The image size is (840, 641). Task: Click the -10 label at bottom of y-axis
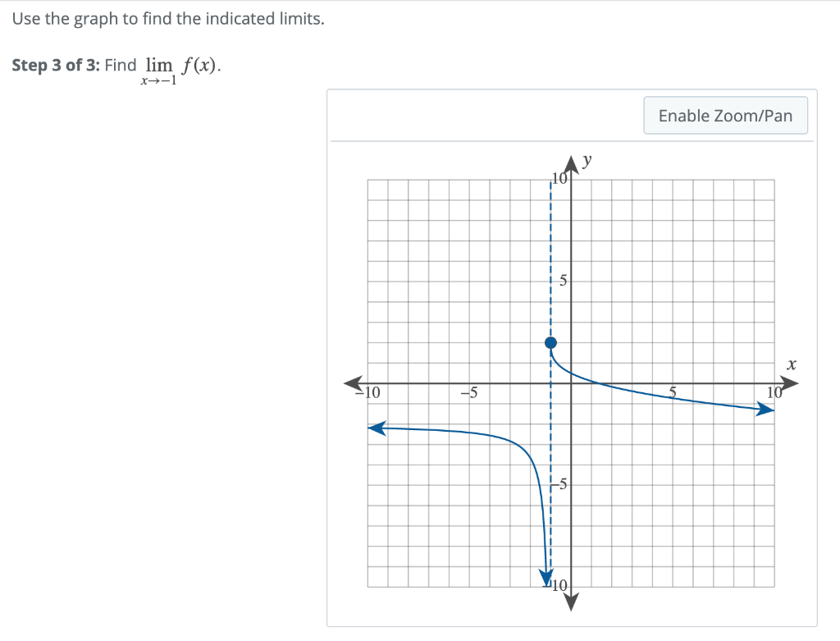point(559,587)
